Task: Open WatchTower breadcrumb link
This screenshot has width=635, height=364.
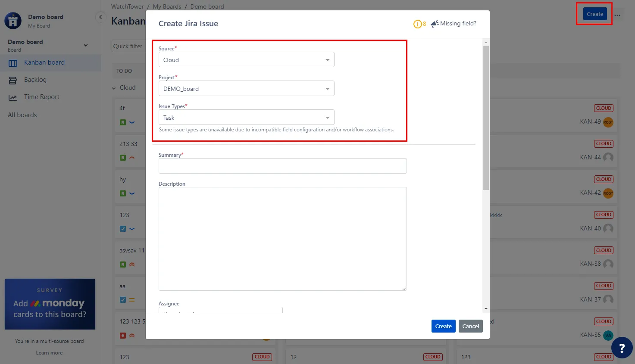Action: coord(128,6)
